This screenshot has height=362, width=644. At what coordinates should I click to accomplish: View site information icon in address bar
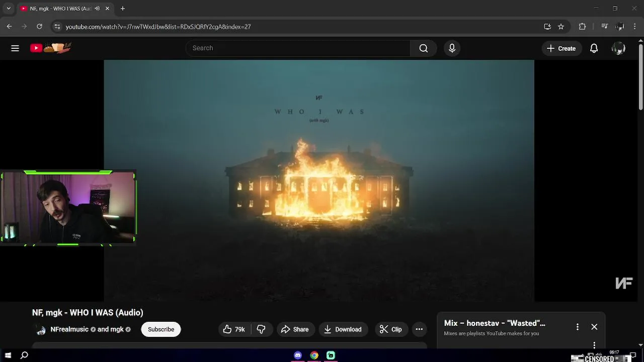[57, 27]
